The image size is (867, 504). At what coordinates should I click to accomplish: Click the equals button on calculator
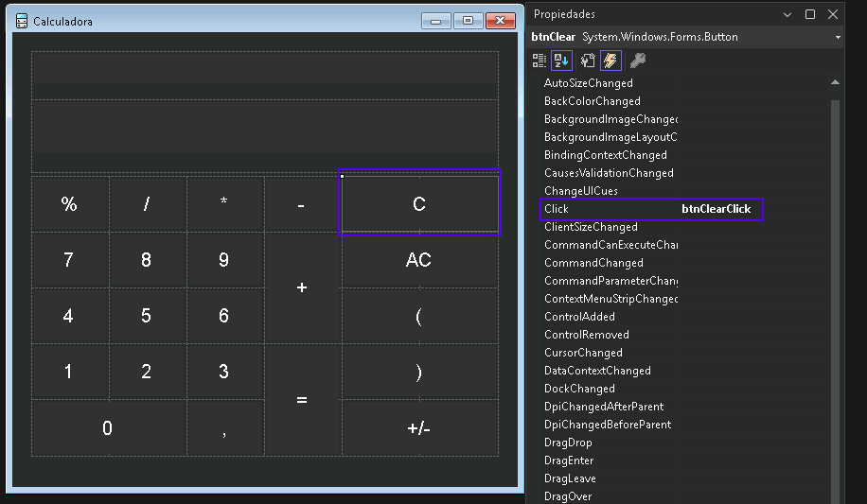click(302, 400)
